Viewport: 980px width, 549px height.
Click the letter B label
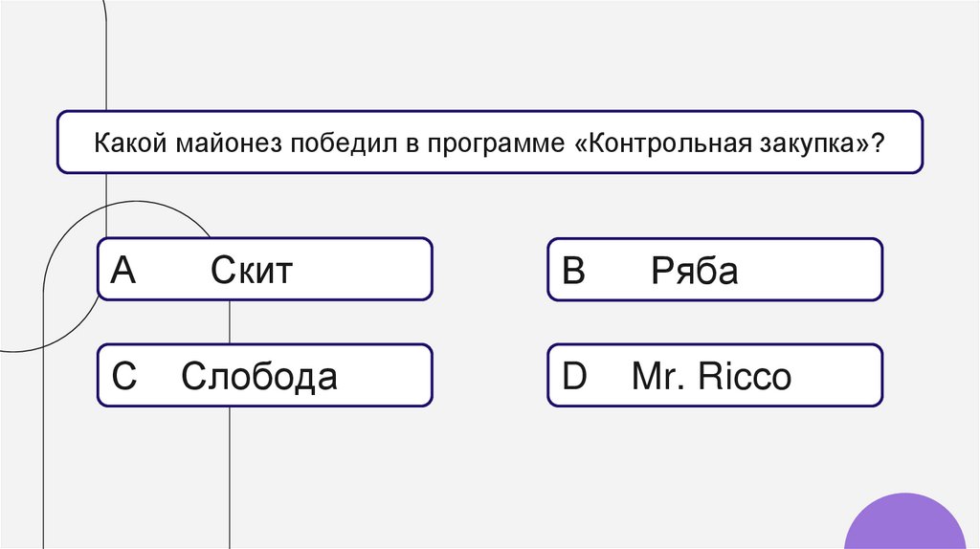click(573, 272)
